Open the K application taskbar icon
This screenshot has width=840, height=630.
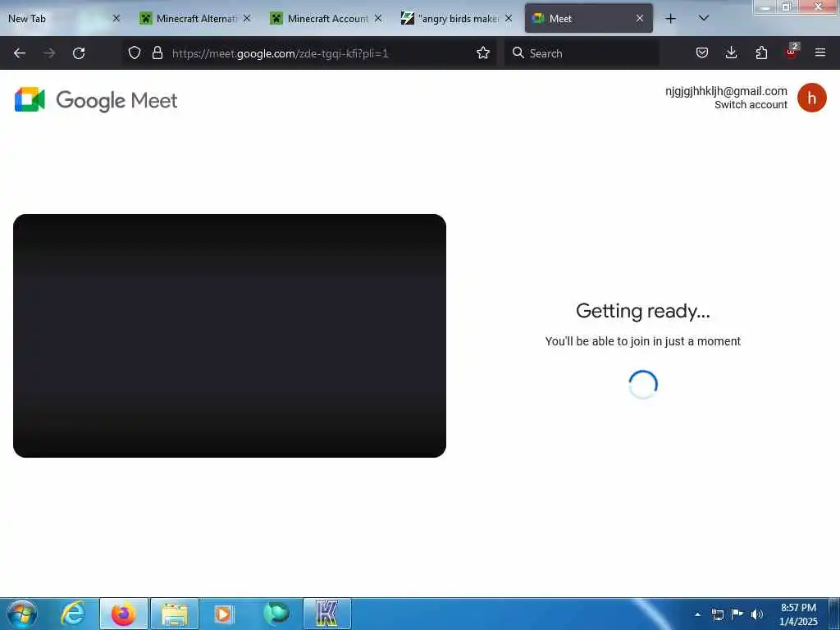click(x=327, y=614)
